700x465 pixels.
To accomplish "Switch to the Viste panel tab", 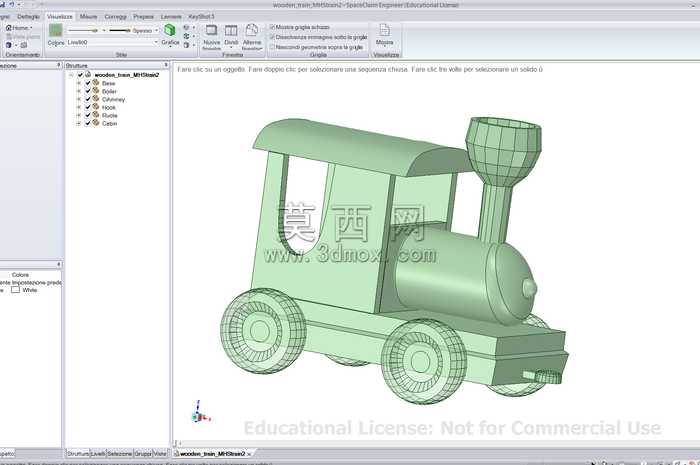I will point(160,453).
